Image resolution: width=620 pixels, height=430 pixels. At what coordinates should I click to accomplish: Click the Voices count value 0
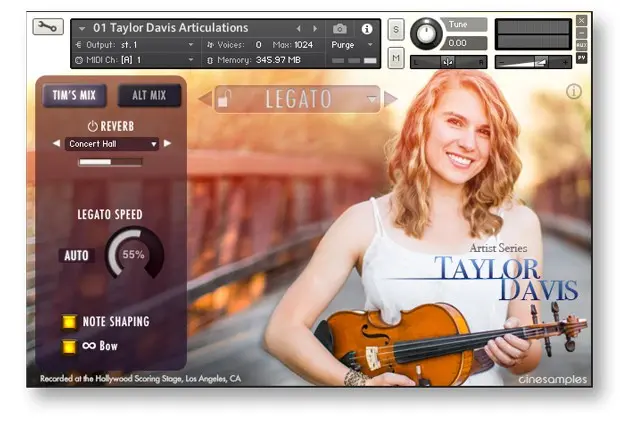258,45
